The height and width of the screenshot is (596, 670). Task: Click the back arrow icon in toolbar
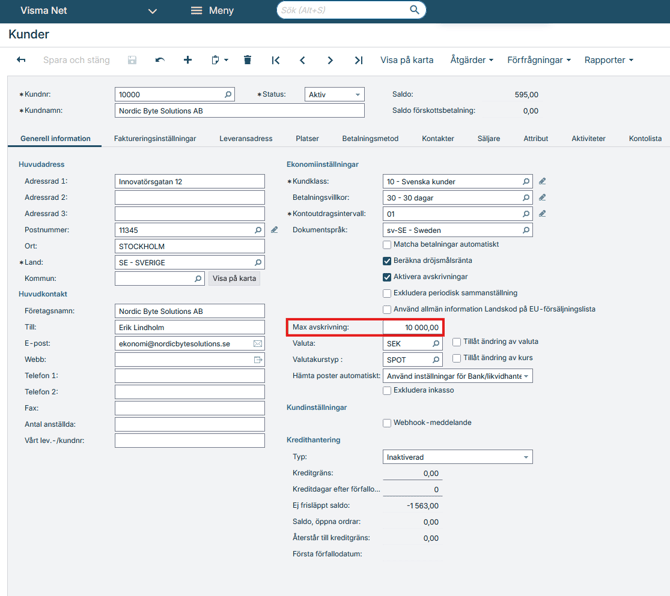click(x=21, y=60)
